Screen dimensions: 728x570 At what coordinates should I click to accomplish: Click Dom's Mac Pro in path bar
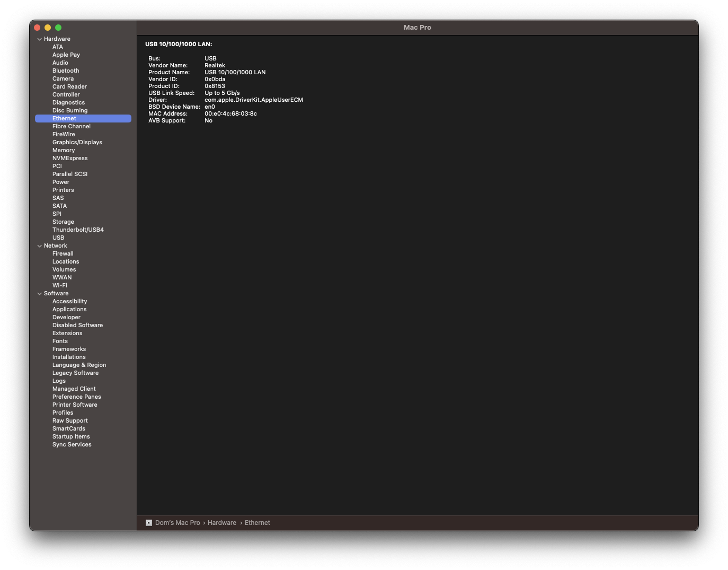tap(177, 523)
